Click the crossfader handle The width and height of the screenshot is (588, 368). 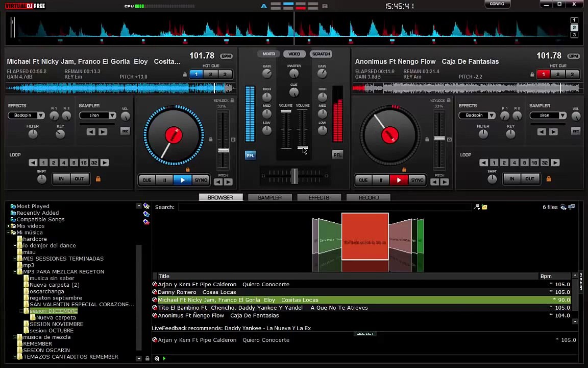pos(295,176)
